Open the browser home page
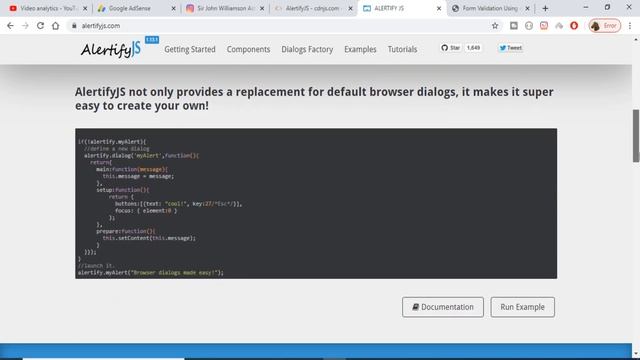640x360 pixels. tap(56, 26)
